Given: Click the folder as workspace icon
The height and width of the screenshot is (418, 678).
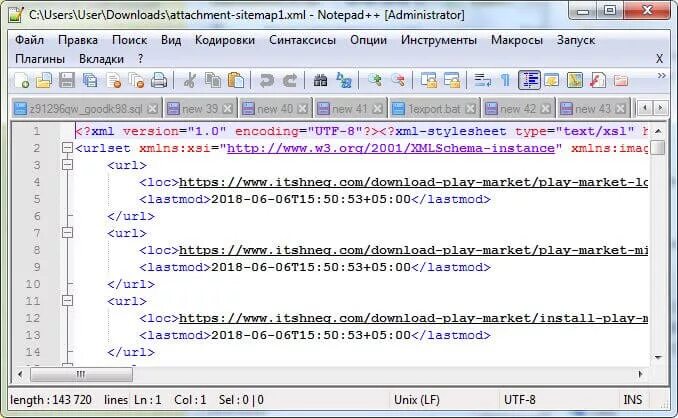Looking at the screenshot, I should [621, 80].
